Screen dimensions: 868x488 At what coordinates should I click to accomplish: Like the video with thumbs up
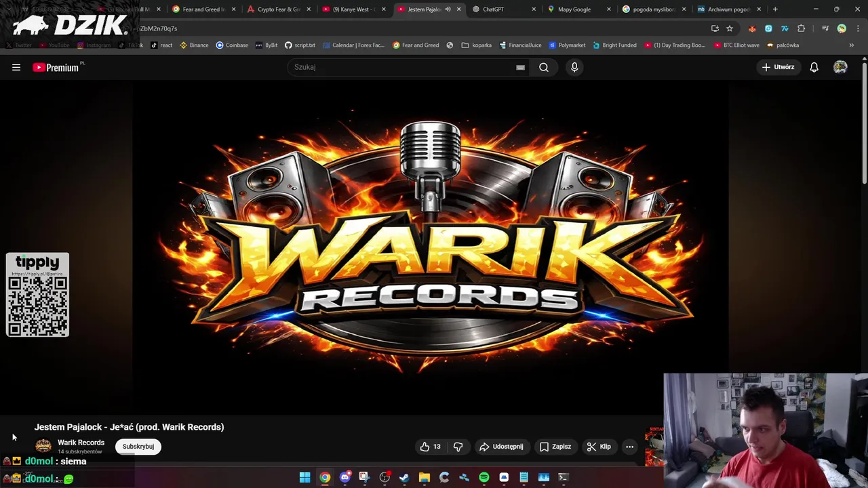431,447
